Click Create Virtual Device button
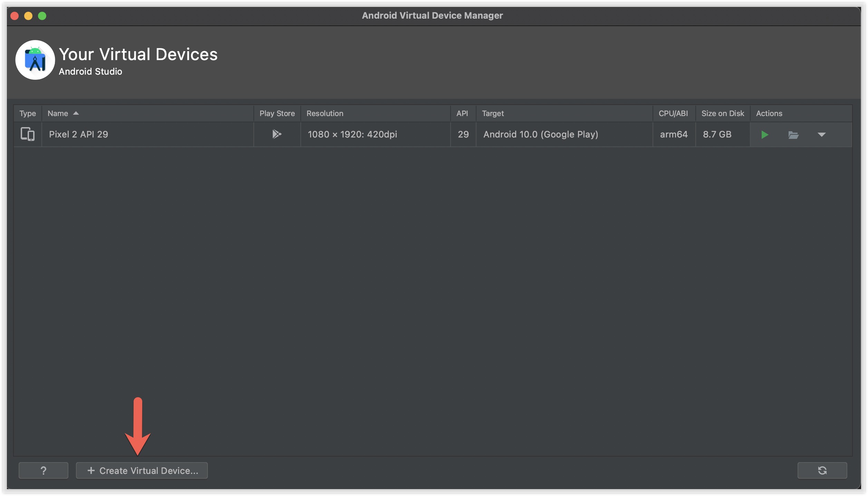Viewport: 868px width, 496px height. coord(142,470)
